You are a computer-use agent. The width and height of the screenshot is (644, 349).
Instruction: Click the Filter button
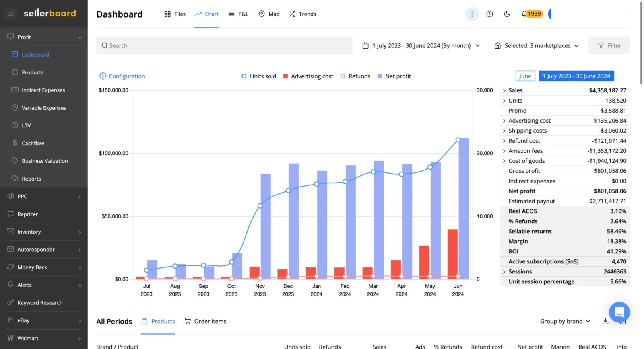coord(609,46)
